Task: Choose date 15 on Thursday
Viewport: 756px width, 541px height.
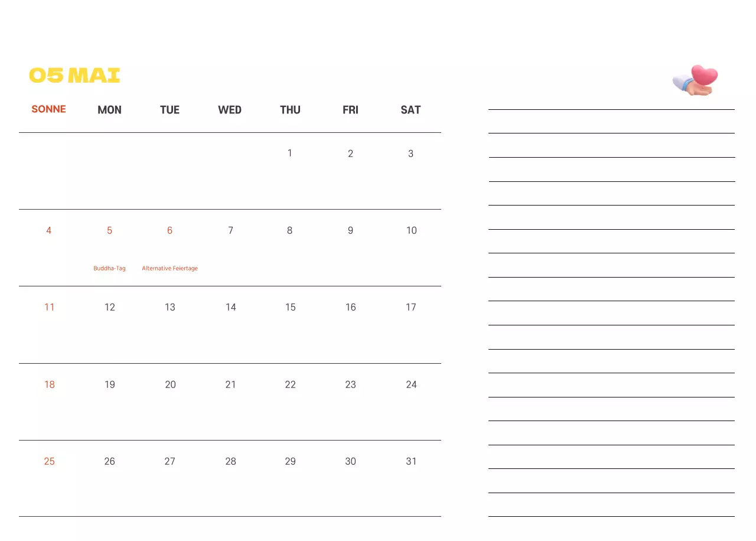Action: point(290,307)
